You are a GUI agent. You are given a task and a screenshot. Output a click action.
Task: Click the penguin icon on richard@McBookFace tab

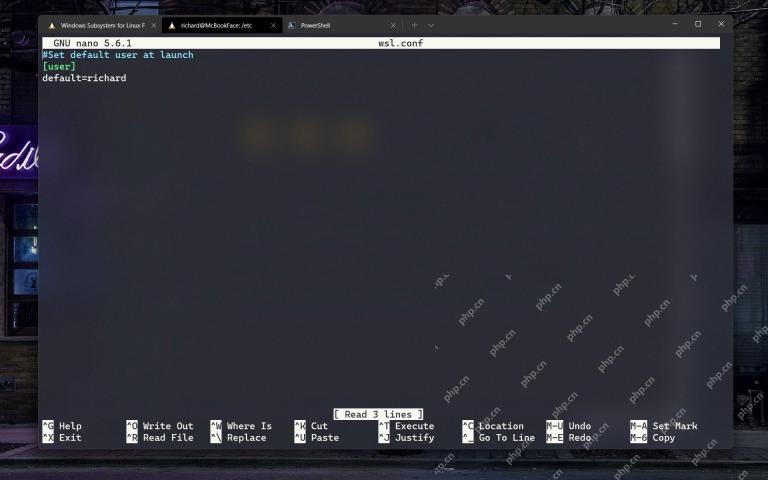[172, 25]
